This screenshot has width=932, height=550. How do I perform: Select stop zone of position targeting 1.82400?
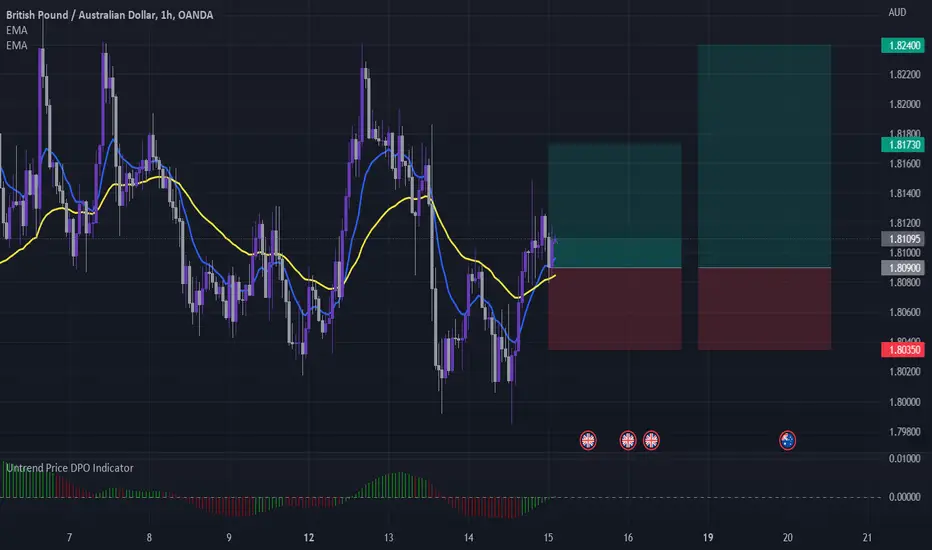[764, 309]
